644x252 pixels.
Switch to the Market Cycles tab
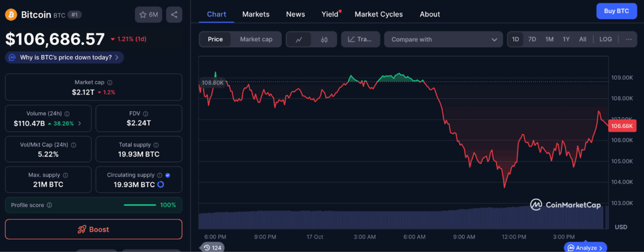pos(379,14)
